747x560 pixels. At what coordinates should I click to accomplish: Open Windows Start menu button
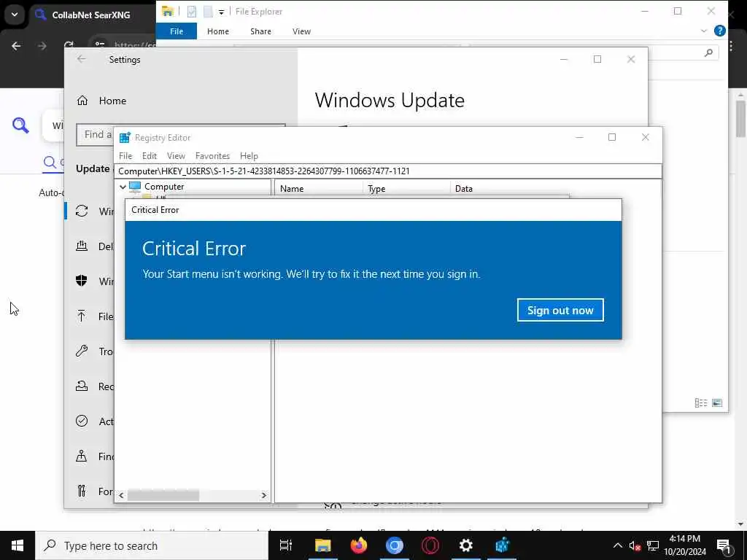point(18,545)
